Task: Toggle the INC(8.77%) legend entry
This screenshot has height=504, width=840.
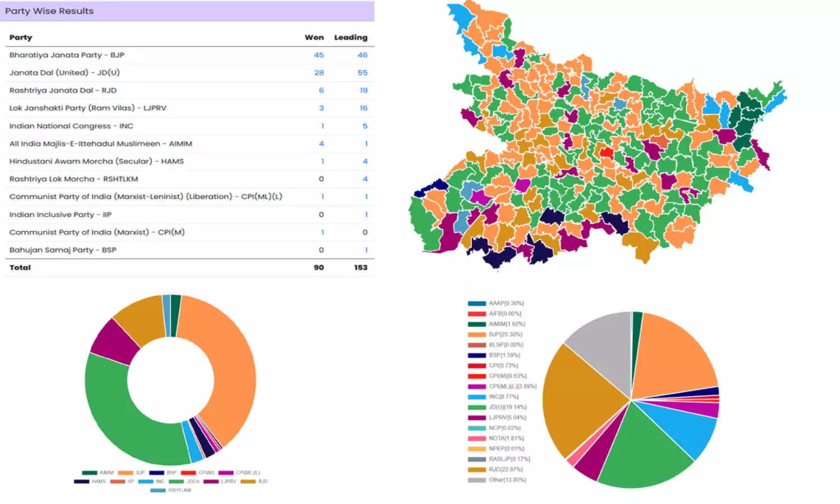Action: (477, 397)
